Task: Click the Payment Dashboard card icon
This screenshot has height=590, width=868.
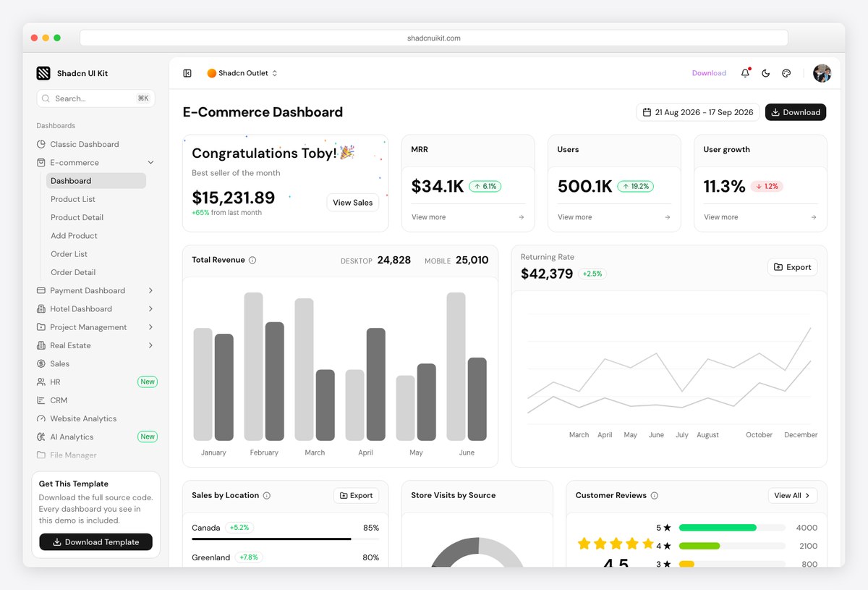Action: [41, 290]
